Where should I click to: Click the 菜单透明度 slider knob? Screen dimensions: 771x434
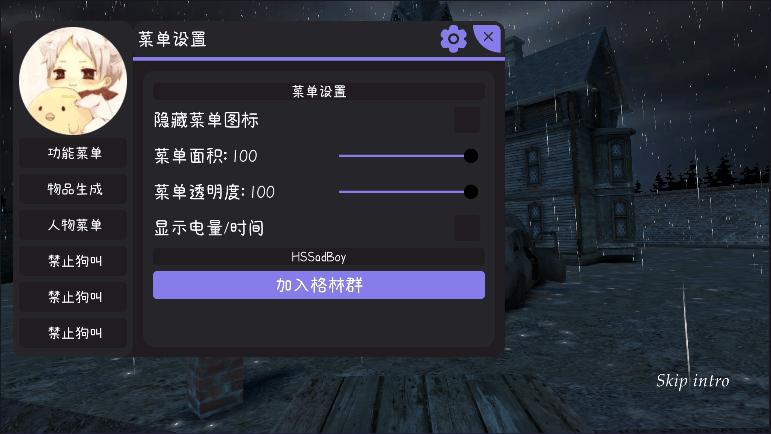(x=471, y=192)
